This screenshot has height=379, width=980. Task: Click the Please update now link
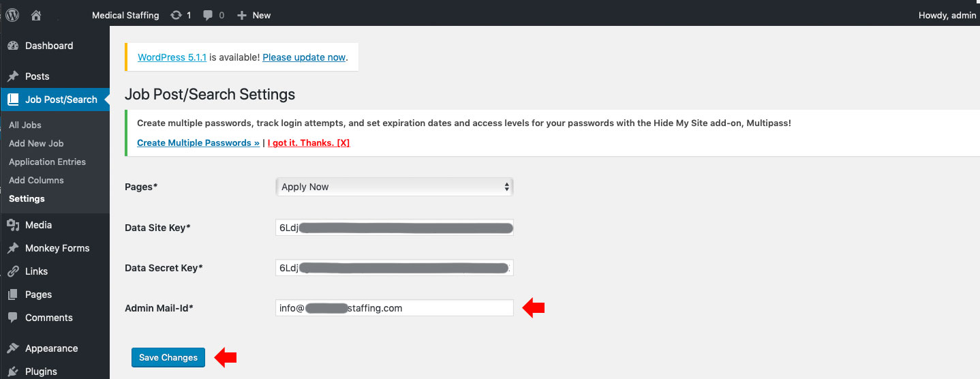pos(304,57)
